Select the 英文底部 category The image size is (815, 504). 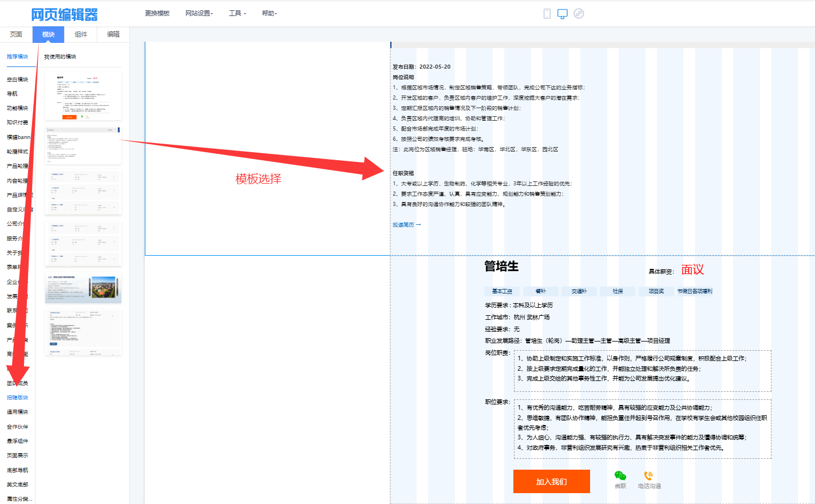pyautogui.click(x=17, y=485)
